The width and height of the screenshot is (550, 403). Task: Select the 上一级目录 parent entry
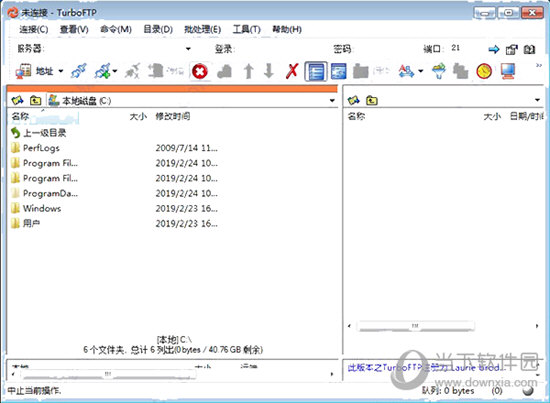coord(39,133)
